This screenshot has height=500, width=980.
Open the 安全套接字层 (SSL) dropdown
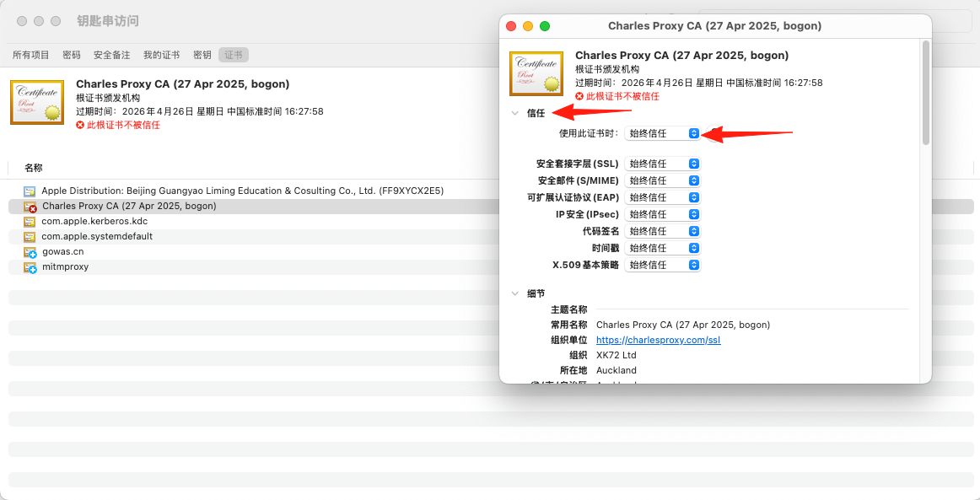664,164
